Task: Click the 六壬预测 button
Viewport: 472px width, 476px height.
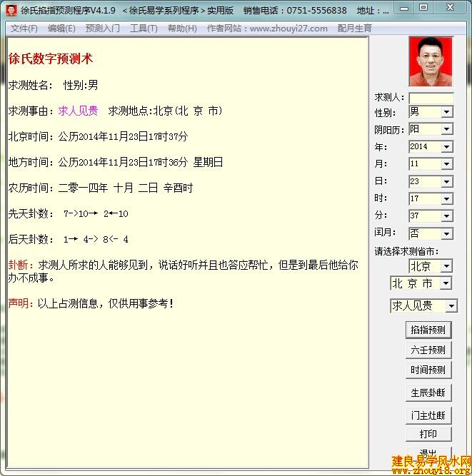Action: point(428,350)
